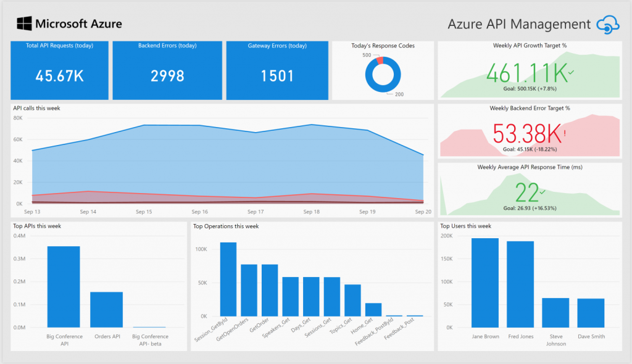Select the Total API Requests (today) tile

tap(59, 70)
